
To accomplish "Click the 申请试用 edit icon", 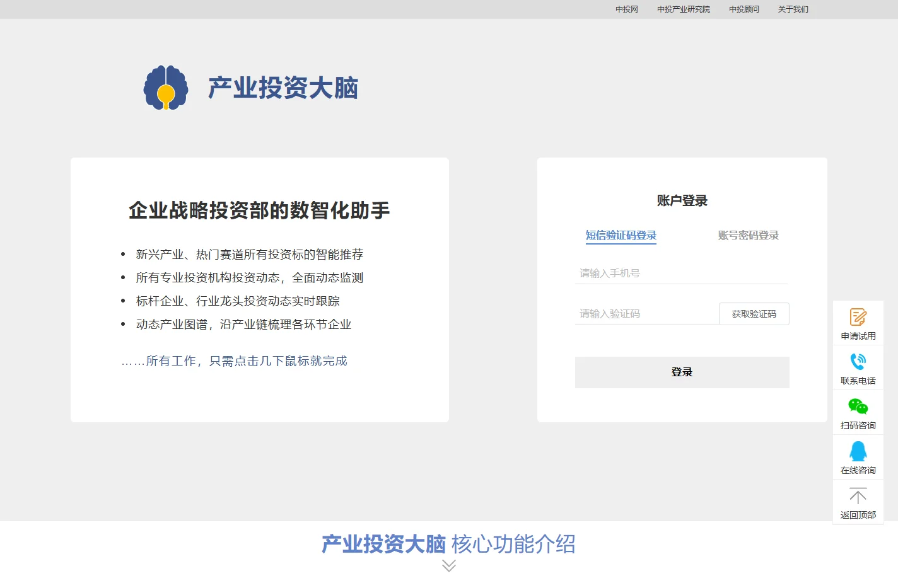I will point(858,317).
